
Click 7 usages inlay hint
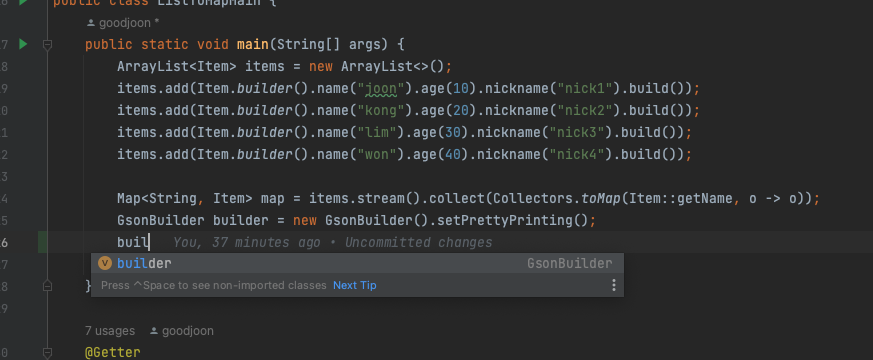click(x=110, y=331)
